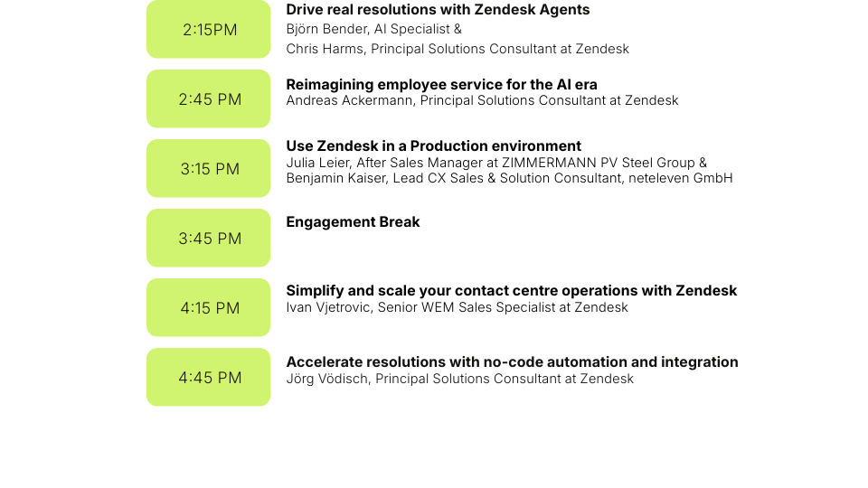Click speaker Ivan Vjetrovic, Senior WEM Sales Specialist
Viewport: 868px width, 488px height.
(458, 307)
